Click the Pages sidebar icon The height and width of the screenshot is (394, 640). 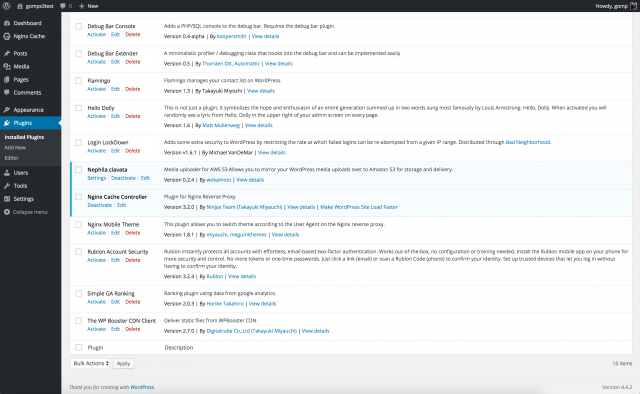click(x=7, y=80)
